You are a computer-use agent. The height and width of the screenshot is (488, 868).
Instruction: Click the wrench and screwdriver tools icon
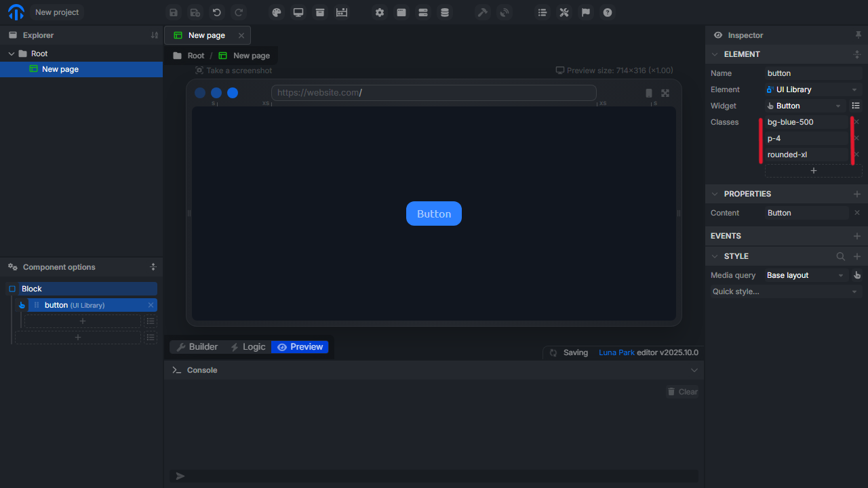click(564, 12)
